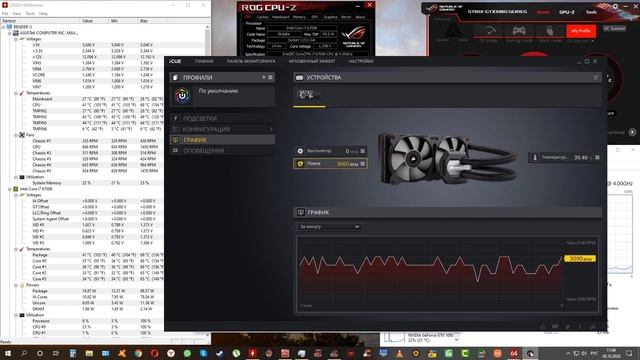Open My Profile dropdown arrow in GPU Tweak
Screen dimensions: 640x360
[x=592, y=41]
